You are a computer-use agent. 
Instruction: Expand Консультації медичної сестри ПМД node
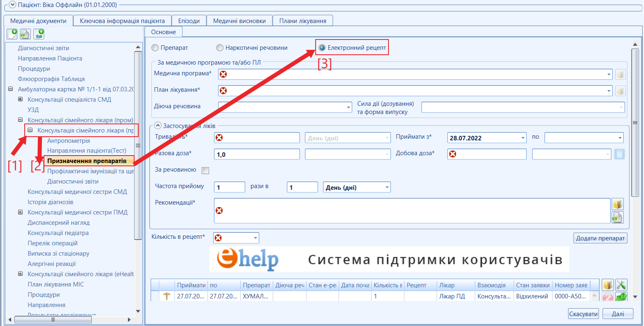click(x=21, y=212)
